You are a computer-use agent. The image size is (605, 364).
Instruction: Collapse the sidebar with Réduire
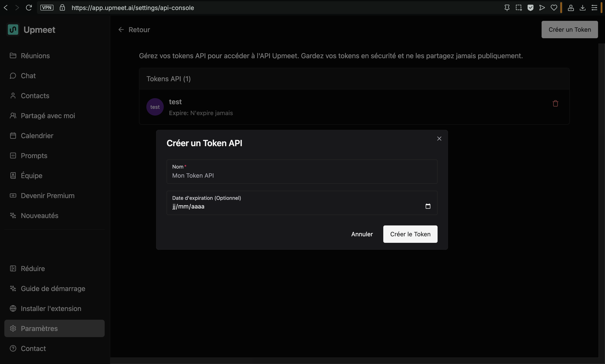(54, 269)
